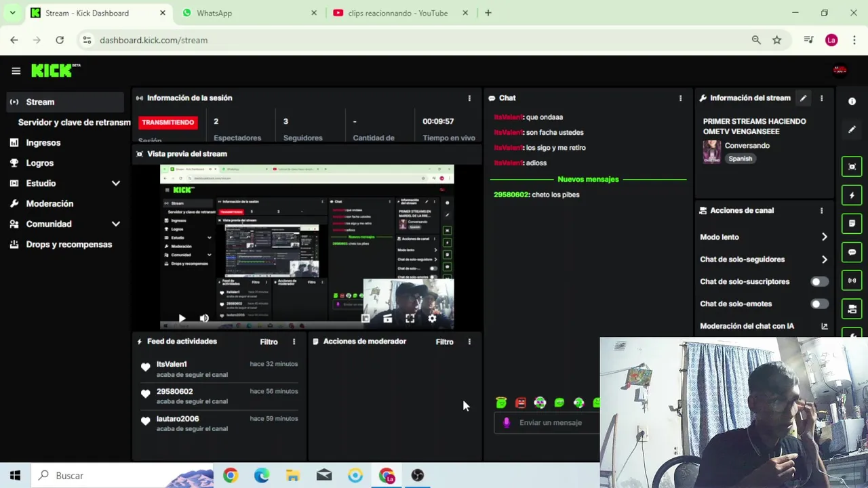Reload the dashboard page
The height and width of the screenshot is (488, 868).
60,40
